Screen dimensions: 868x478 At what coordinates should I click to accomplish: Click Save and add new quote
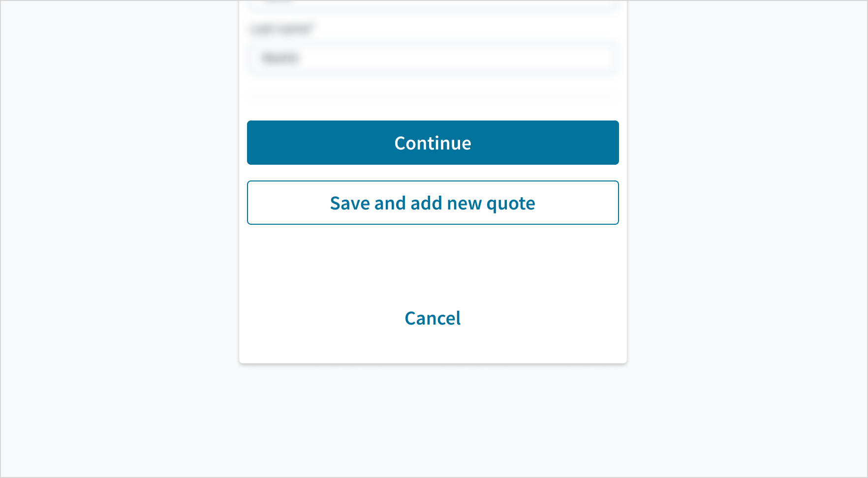433,203
